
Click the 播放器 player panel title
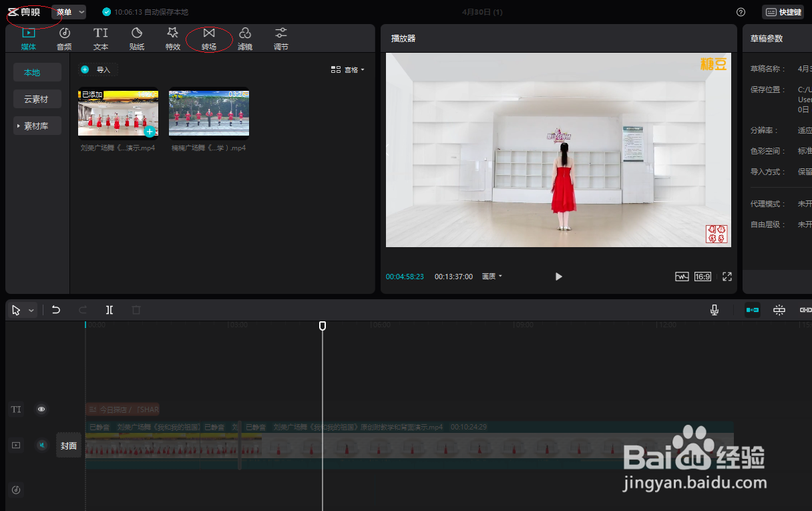(x=403, y=39)
